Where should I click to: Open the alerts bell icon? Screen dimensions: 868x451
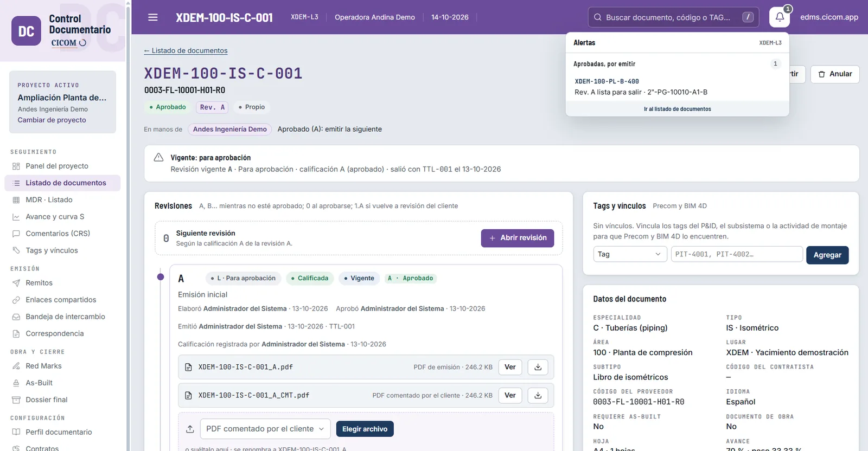(x=780, y=17)
